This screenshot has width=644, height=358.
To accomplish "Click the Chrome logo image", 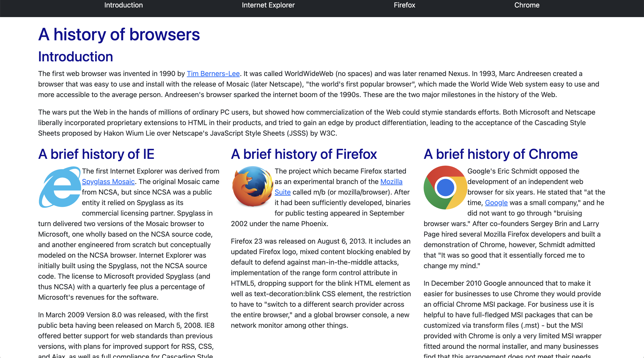I will (x=445, y=187).
